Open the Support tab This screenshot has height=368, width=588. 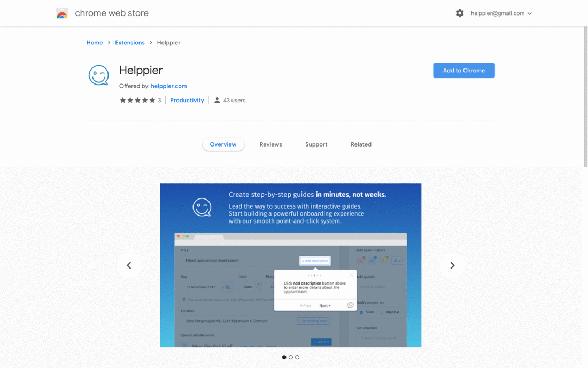[x=316, y=144]
